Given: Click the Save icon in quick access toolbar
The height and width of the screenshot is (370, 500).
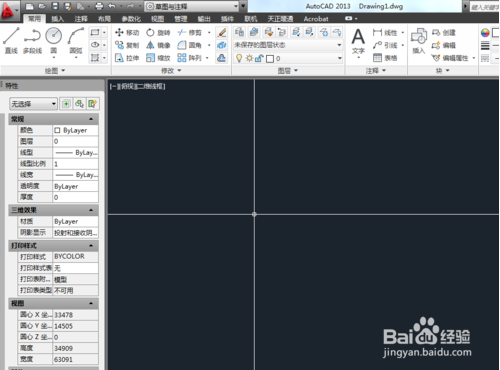Looking at the screenshot, I should click(55, 6).
